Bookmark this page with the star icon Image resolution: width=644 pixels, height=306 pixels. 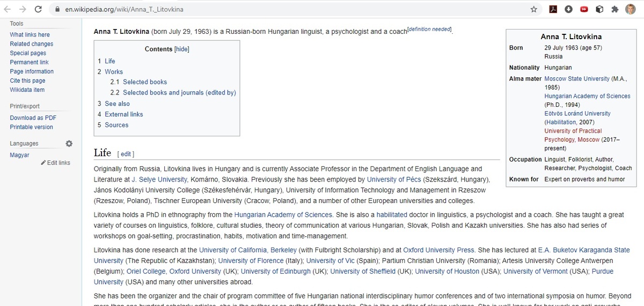click(x=533, y=9)
